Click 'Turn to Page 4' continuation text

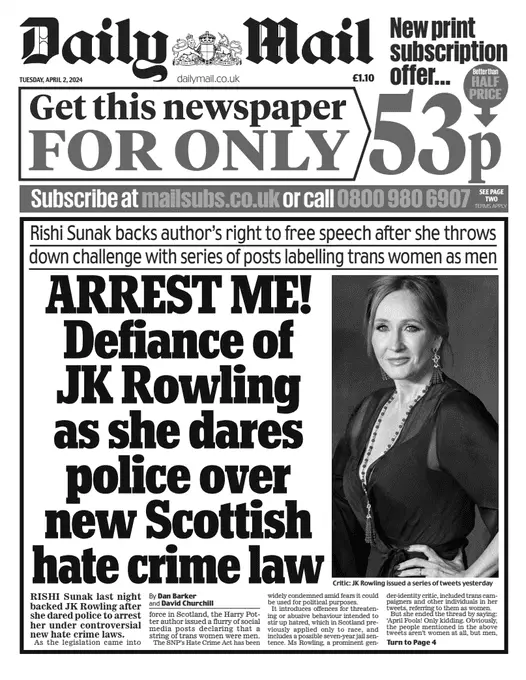(411, 642)
